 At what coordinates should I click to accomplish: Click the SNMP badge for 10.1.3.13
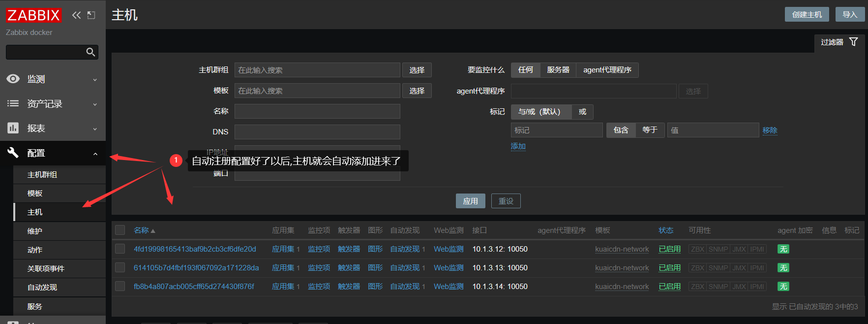coord(718,268)
